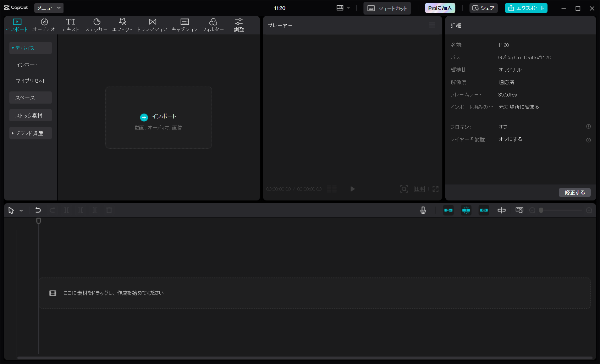Viewport: 600px width, 364px height.
Task: Click the undo icon in the timeline toolbar
Action: tap(38, 210)
